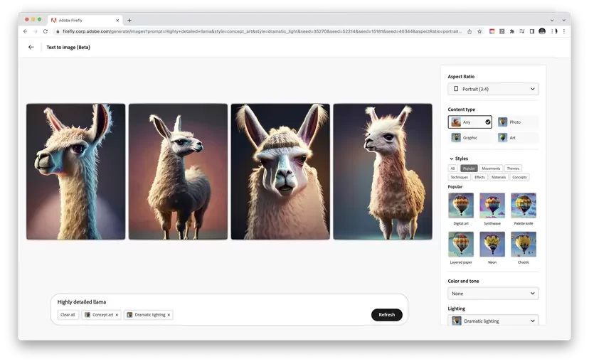Click the Clear all button
This screenshot has width=589, height=364.
coord(68,315)
